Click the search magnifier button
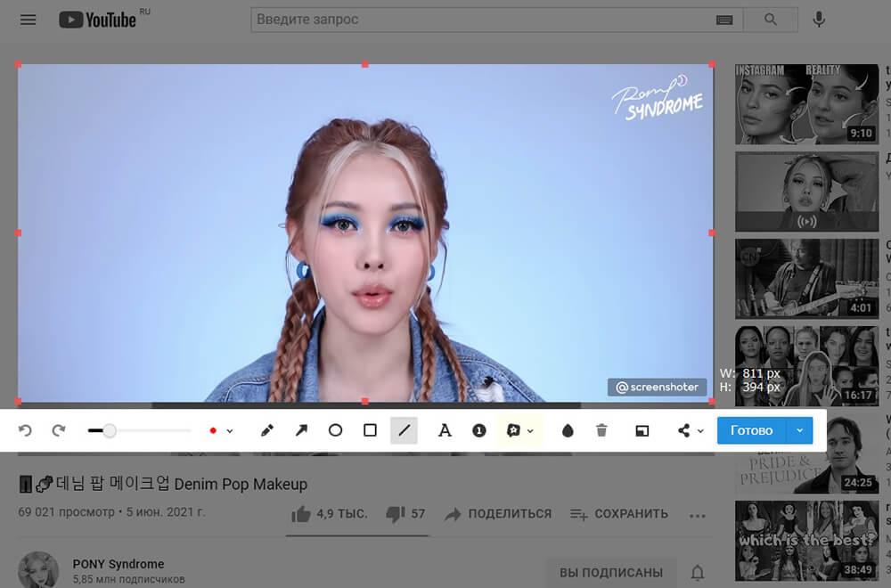891x588 pixels. tap(771, 20)
